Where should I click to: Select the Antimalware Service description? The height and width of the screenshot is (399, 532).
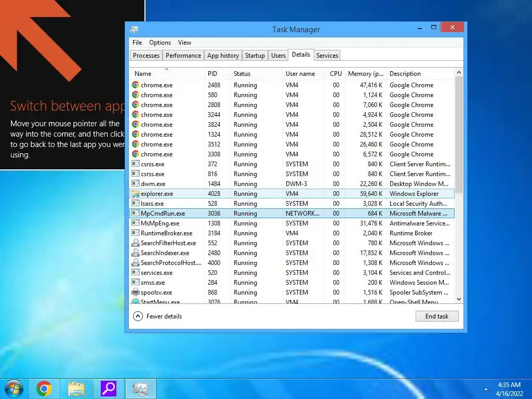point(420,223)
